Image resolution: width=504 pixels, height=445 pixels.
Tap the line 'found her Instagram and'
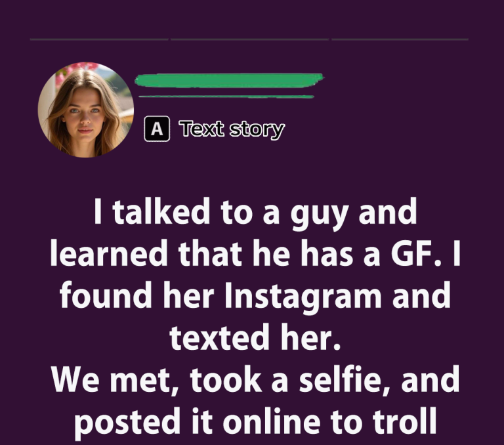(255, 296)
